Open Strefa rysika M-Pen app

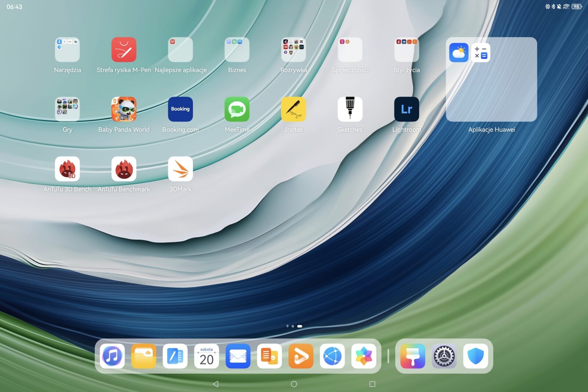coord(124,50)
